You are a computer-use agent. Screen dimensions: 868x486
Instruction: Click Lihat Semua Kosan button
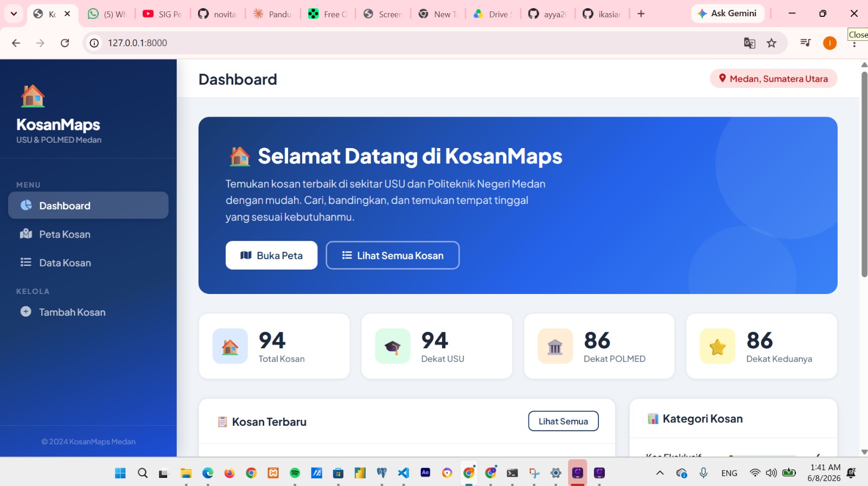[393, 255]
